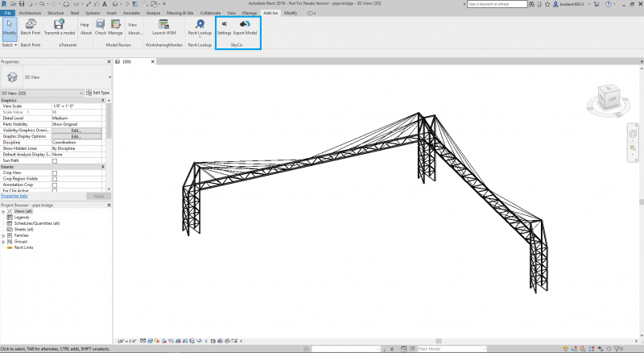Enable the Sun Path checkbox
Screen dimensions: 644x353
[55, 161]
